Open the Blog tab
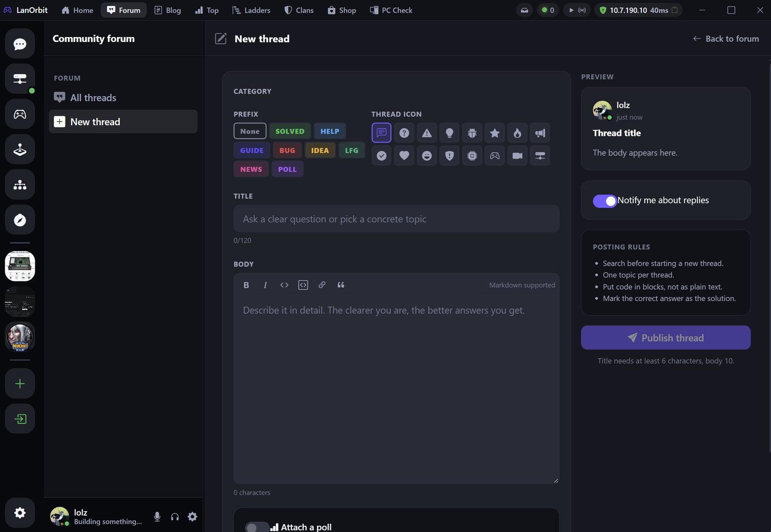The width and height of the screenshot is (771, 532). tap(168, 10)
